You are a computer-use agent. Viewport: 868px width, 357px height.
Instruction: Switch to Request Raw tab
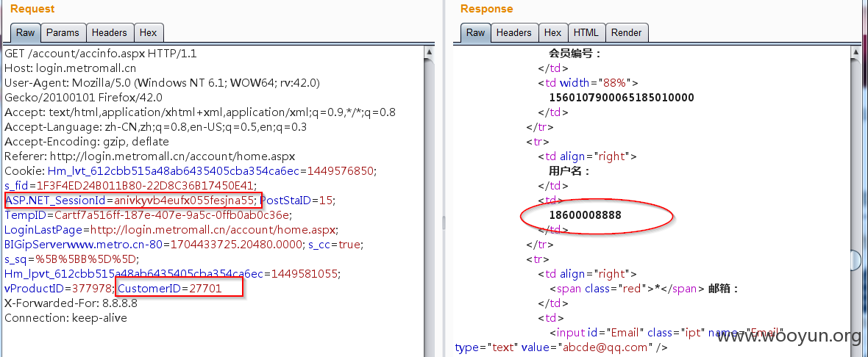pyautogui.click(x=26, y=32)
